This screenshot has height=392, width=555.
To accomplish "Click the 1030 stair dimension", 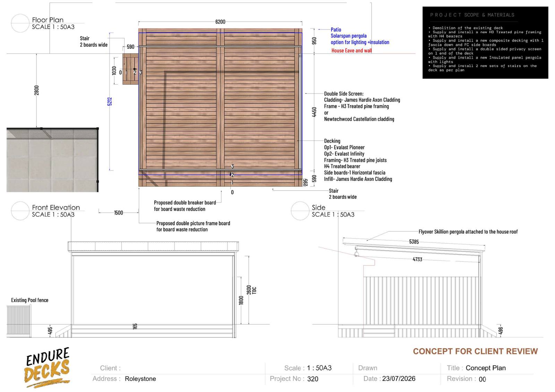I will (114, 71).
